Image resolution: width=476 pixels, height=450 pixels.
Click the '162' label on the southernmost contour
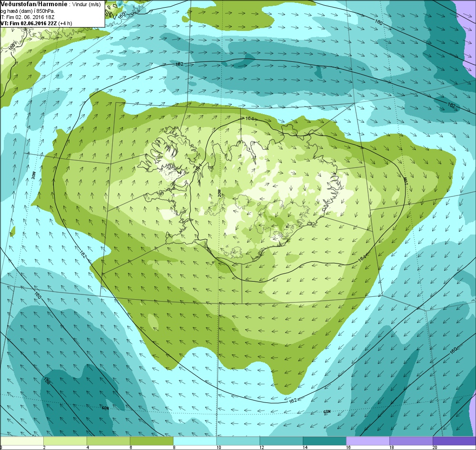293,401
